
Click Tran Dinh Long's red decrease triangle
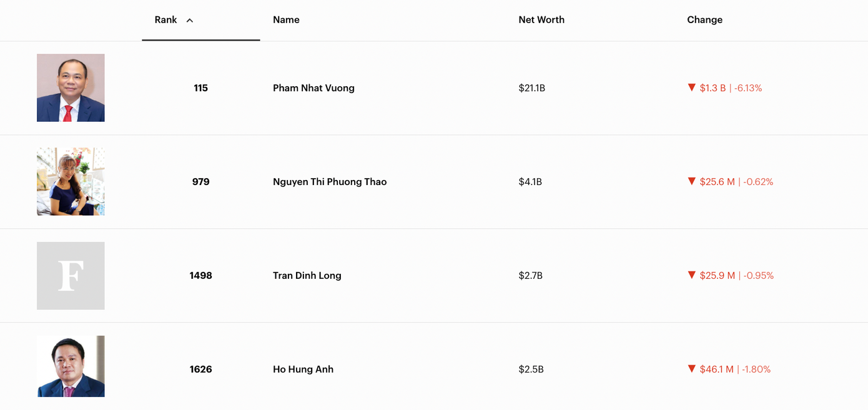691,275
